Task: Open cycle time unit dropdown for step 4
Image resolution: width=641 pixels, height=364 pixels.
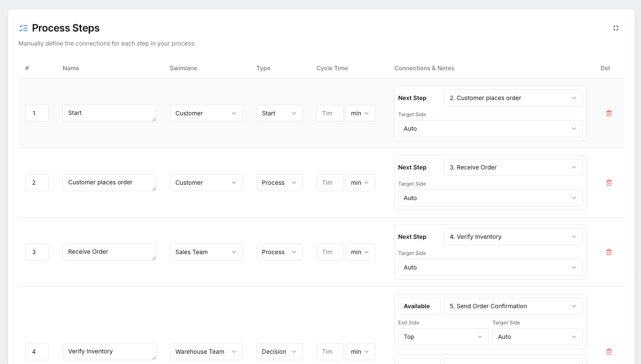Action: [x=361, y=352]
